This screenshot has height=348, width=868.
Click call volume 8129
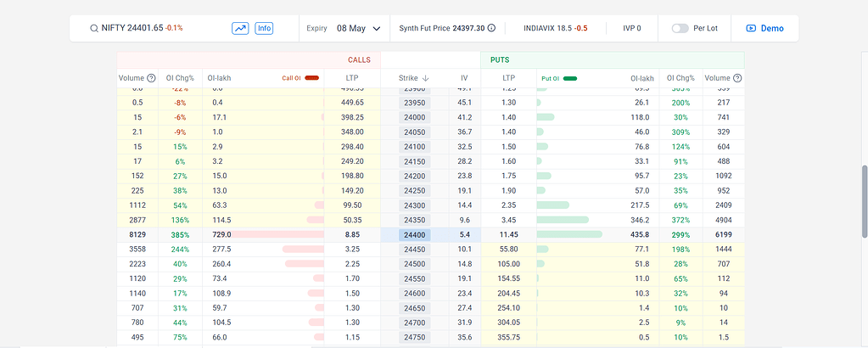[x=137, y=235]
